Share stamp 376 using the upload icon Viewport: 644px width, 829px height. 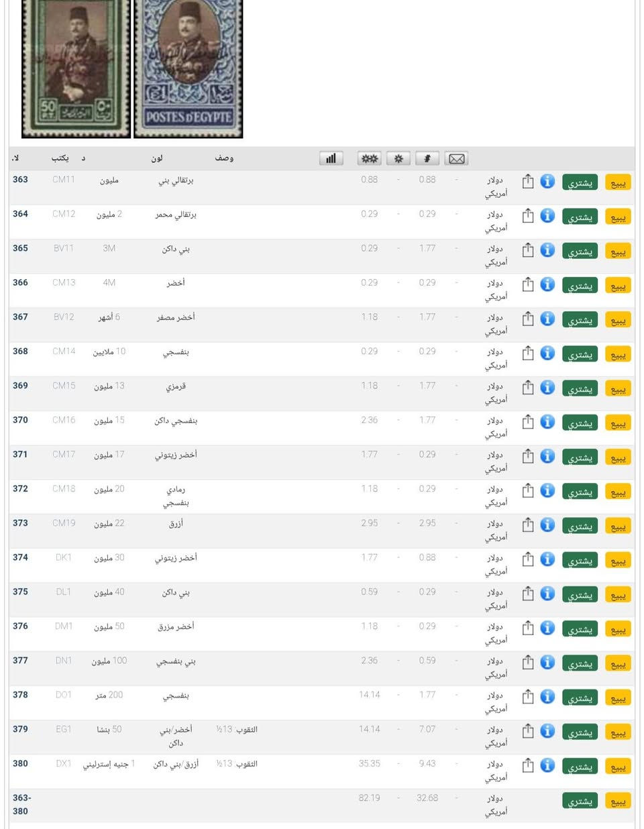tap(528, 628)
